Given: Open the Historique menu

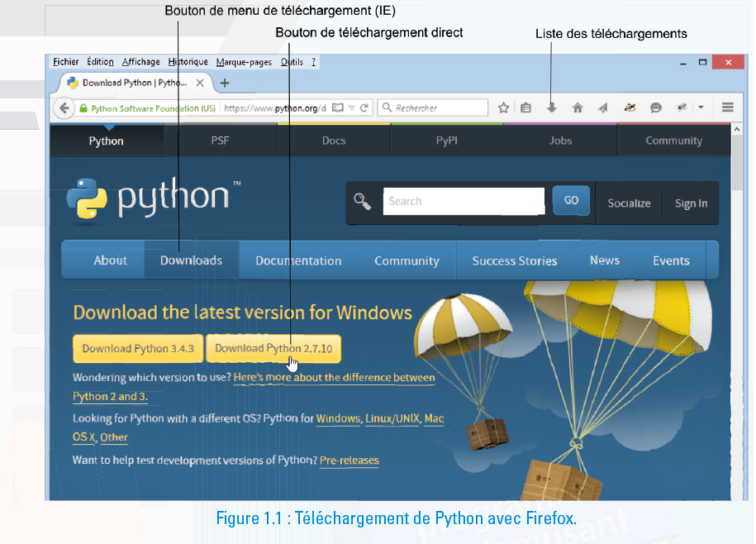Looking at the screenshot, I should point(188,62).
